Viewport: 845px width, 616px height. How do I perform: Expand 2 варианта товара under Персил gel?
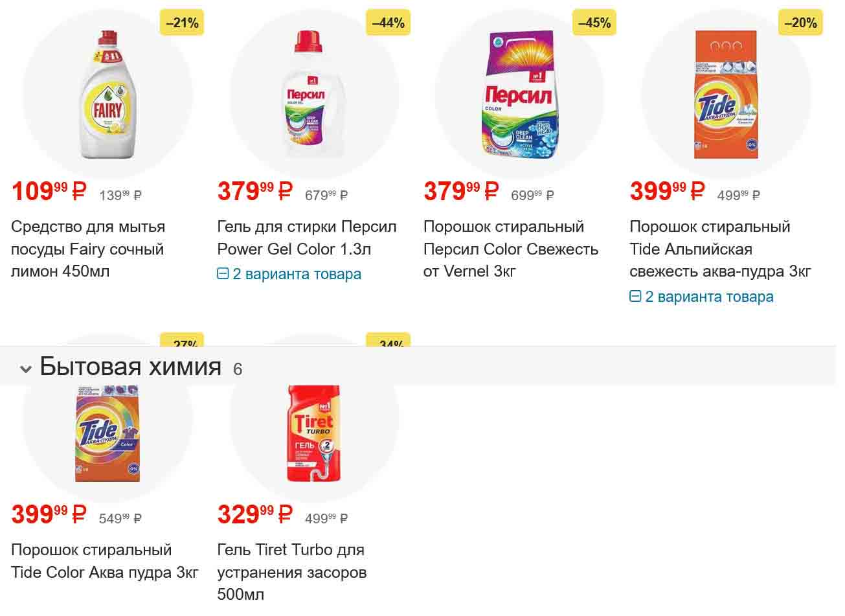pyautogui.click(x=289, y=274)
